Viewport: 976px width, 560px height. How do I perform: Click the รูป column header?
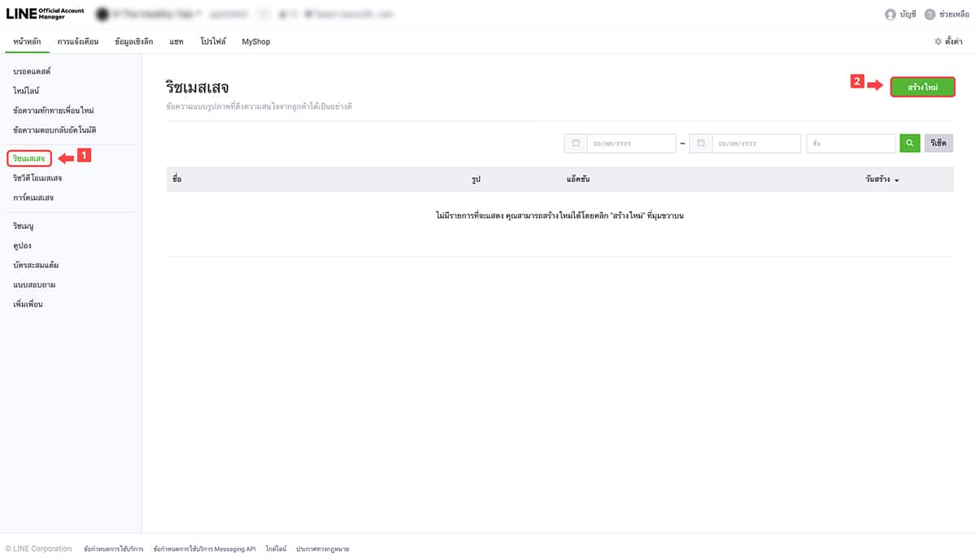pos(476,179)
